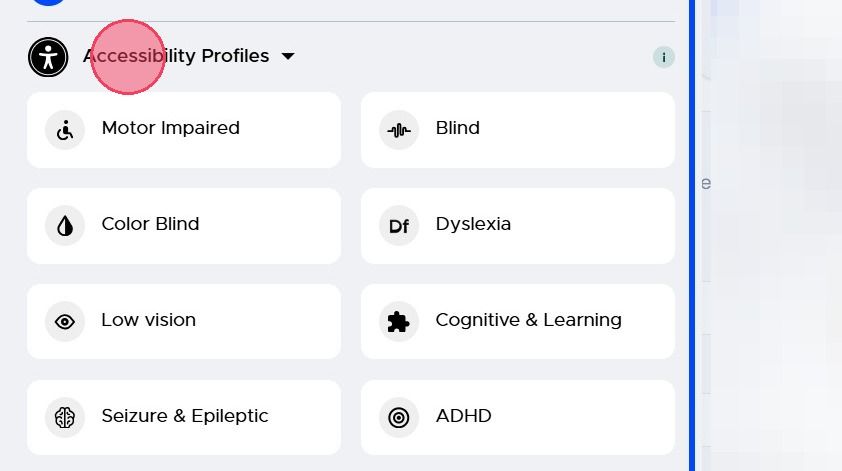Choose the ADHD profile card
This screenshot has height=471, width=842.
coord(518,417)
